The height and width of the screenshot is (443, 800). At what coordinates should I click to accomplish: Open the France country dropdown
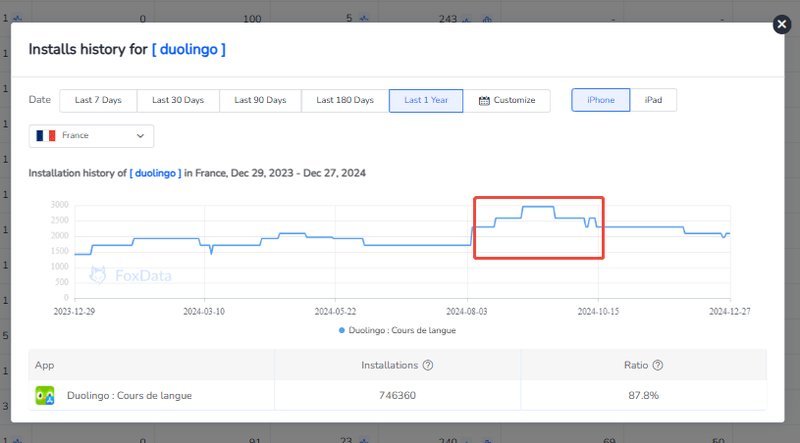click(x=91, y=136)
